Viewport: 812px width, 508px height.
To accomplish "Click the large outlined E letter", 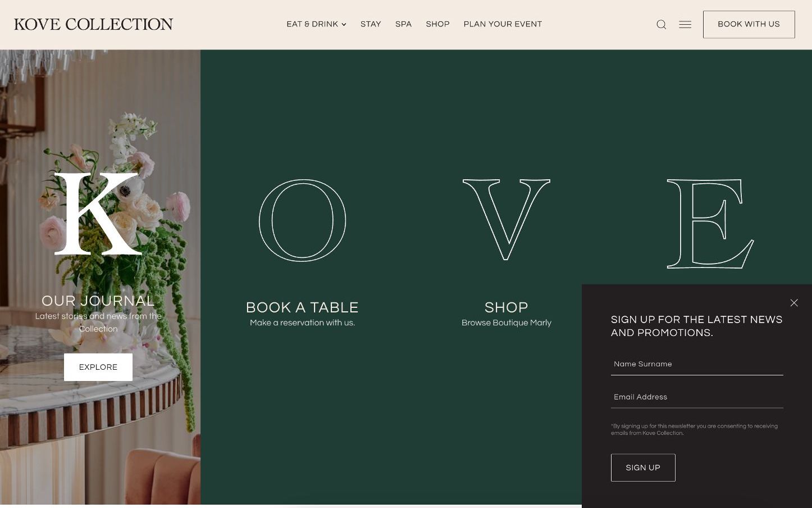I will pyautogui.click(x=710, y=224).
